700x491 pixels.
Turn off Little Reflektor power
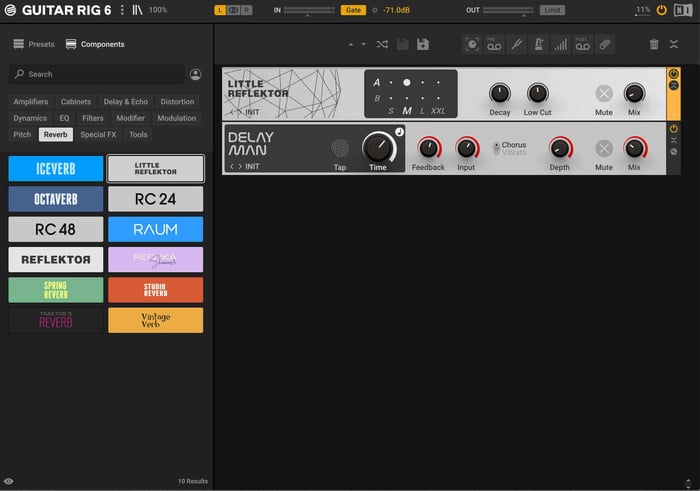click(674, 74)
